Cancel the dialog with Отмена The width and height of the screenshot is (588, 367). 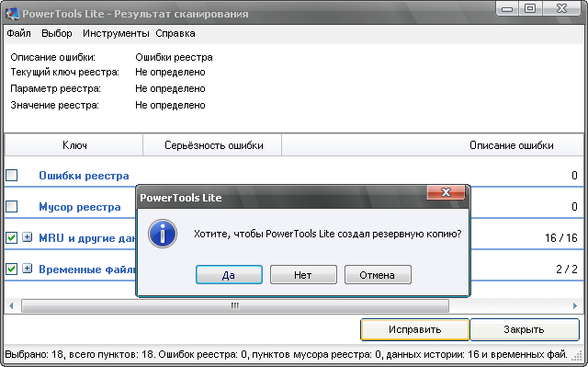pos(378,275)
